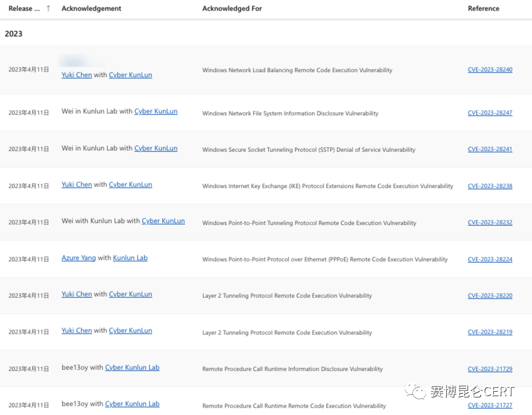Click 'Wei with Kunlun Lab with' text
The width and height of the screenshot is (532, 415).
click(x=100, y=221)
